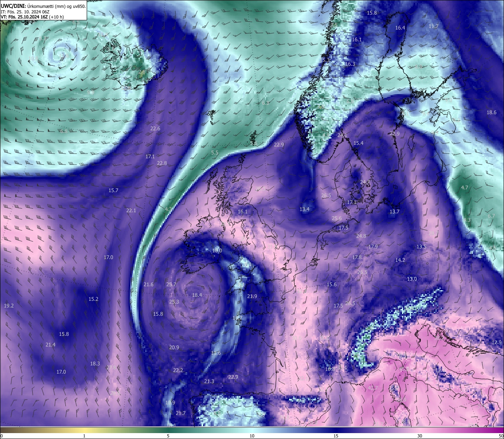Screen dimensions: 504x439
Task: Click the '25.6' value label on the map
Action: click(337, 218)
